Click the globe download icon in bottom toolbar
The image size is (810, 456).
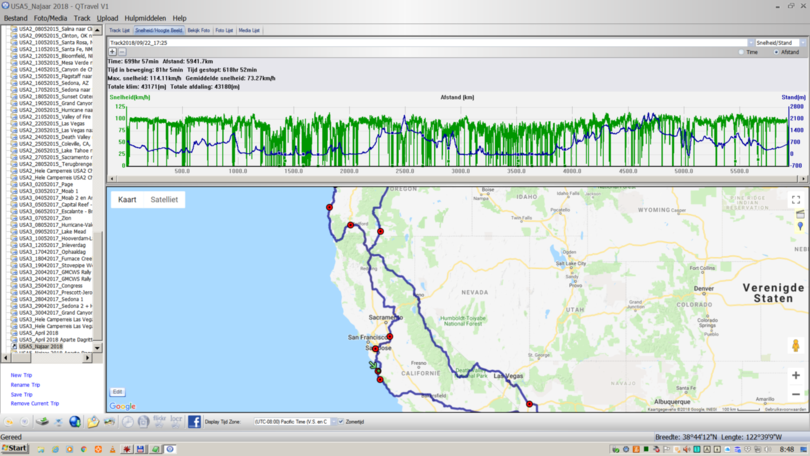click(x=75, y=421)
